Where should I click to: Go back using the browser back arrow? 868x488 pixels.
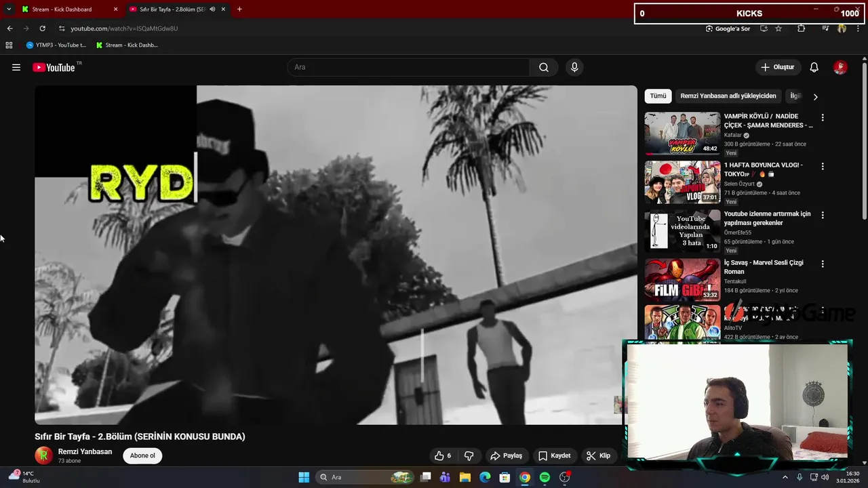coord(9,28)
